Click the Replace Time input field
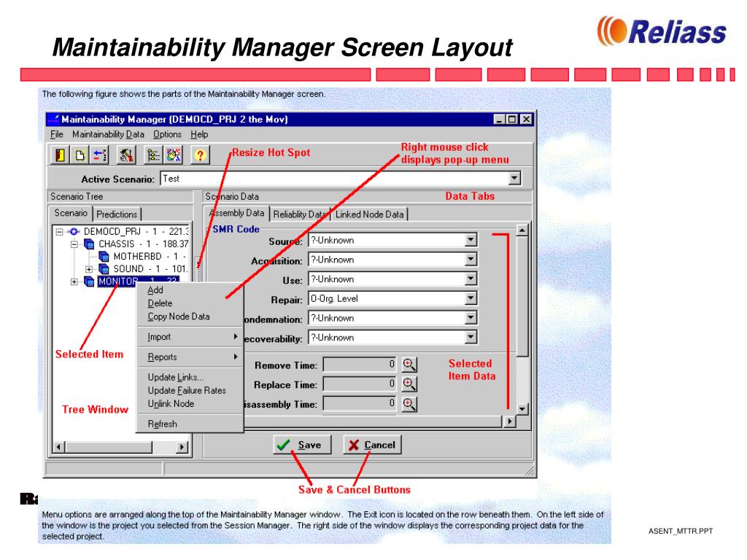The image size is (747, 560). pos(360,384)
